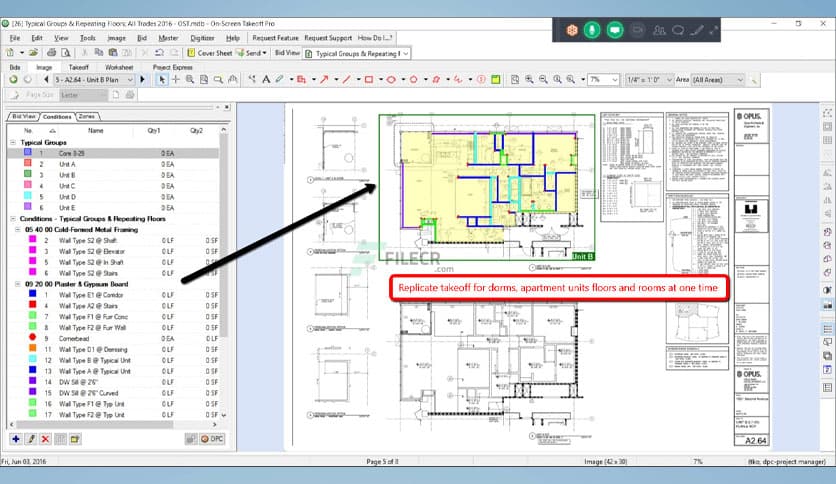The height and width of the screenshot is (484, 836).
Task: Switch to the Takeoff tab
Action: [78, 67]
